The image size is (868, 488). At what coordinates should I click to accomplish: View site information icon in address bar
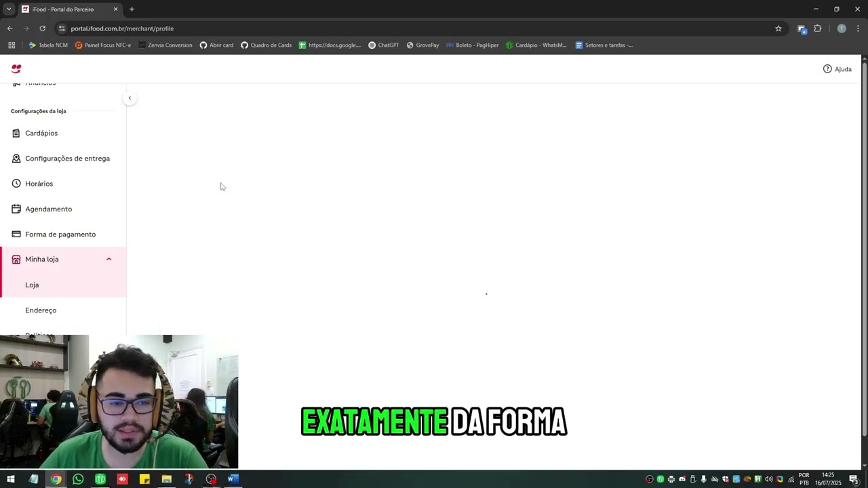tap(62, 28)
